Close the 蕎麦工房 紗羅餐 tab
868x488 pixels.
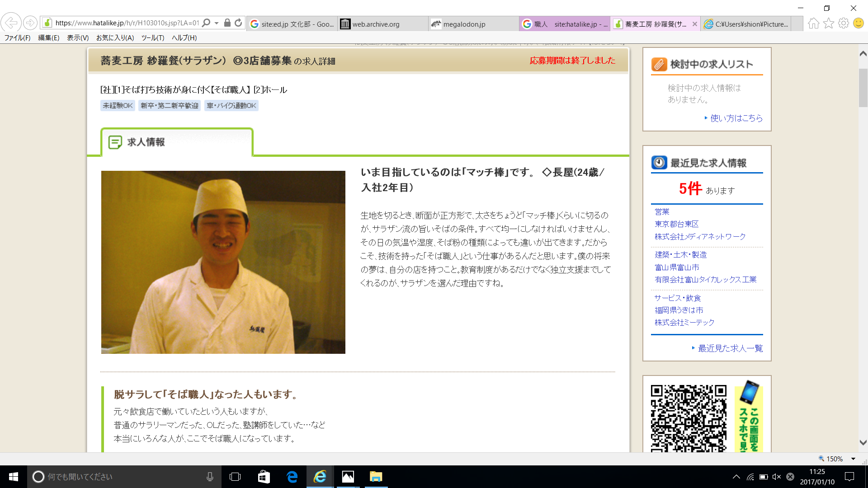(694, 24)
